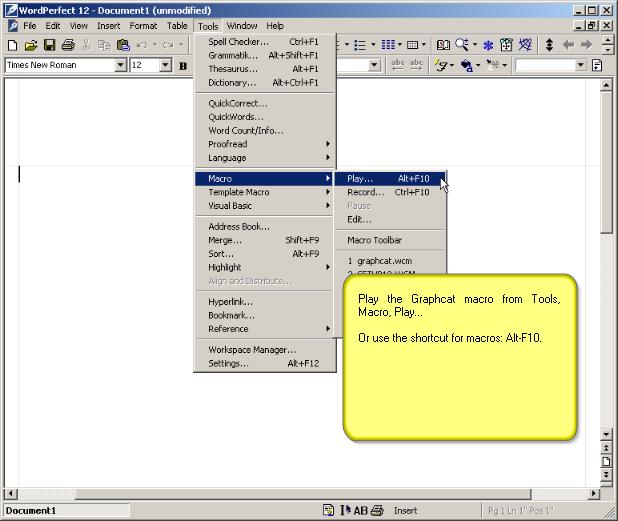Click the Zoom magnifier icon
Viewport: 618px width, 521px height.
[462, 45]
